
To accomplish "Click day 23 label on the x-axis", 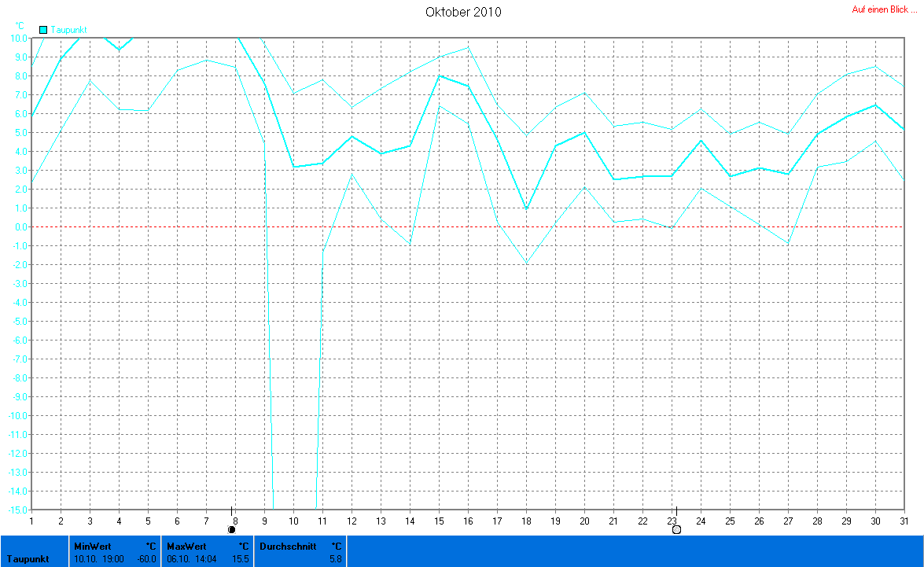I will [x=672, y=521].
